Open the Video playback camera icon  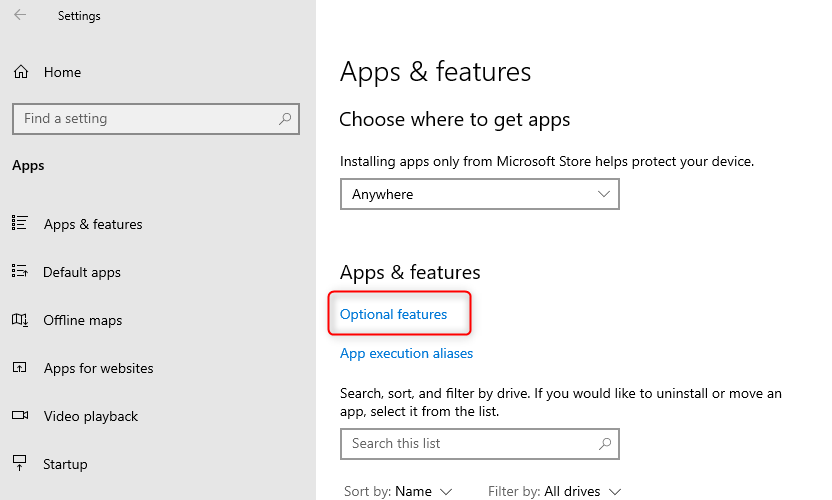20,415
